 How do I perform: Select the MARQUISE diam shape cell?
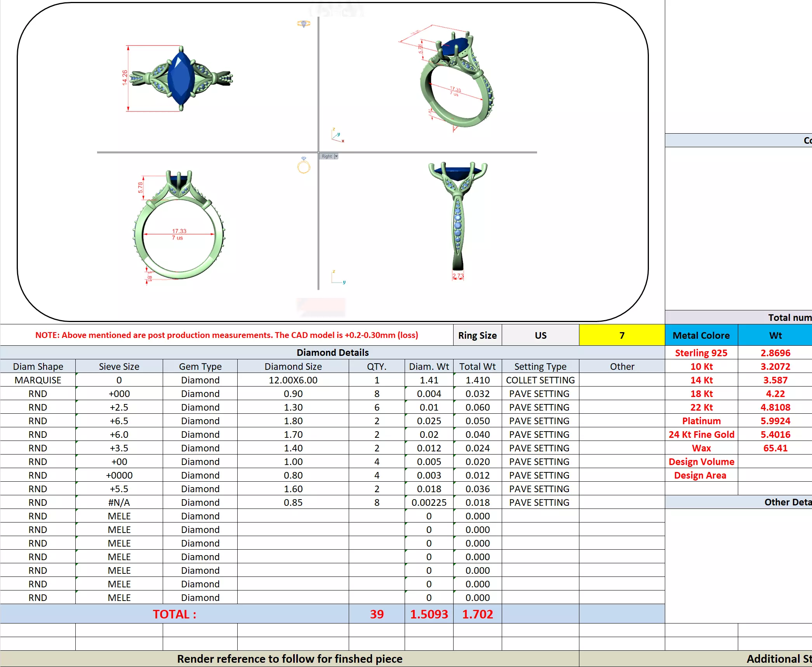coord(38,380)
